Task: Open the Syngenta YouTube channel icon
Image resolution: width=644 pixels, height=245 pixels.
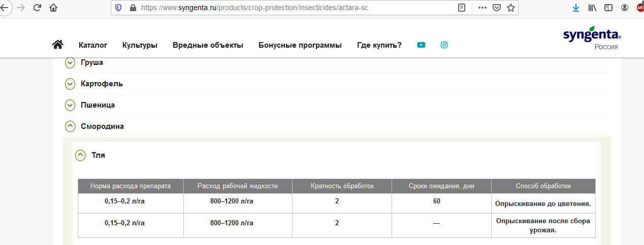Action: 421,45
